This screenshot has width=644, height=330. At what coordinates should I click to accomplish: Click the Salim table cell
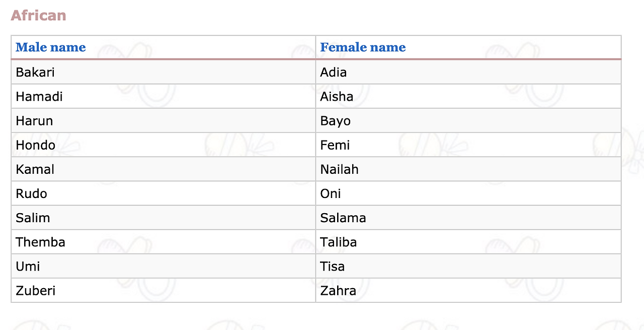coord(33,218)
